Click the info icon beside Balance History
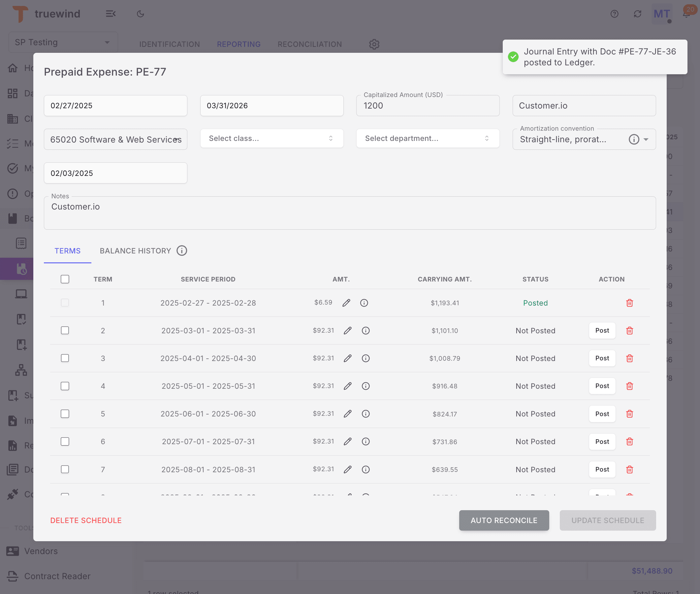Image resolution: width=700 pixels, height=594 pixels. [182, 250]
